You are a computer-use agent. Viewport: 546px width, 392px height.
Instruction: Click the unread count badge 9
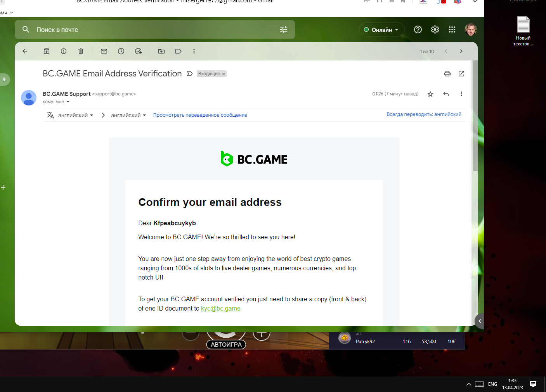tap(4, 79)
